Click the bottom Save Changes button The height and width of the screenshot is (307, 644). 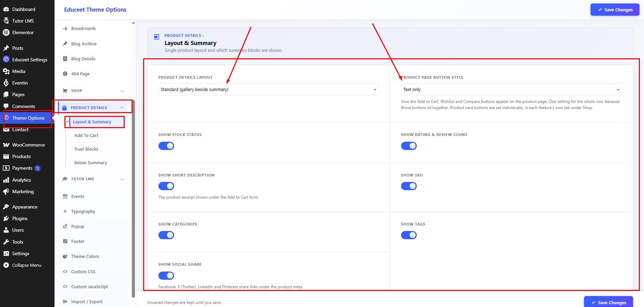(x=609, y=302)
